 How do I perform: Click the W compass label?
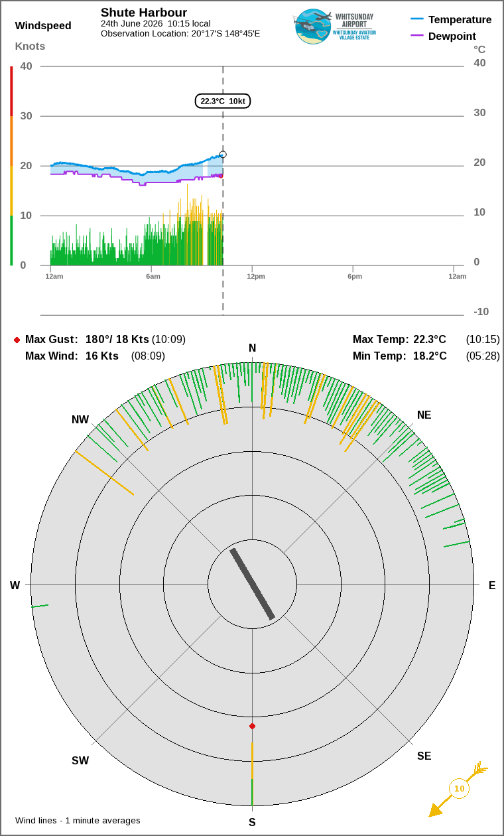click(15, 585)
